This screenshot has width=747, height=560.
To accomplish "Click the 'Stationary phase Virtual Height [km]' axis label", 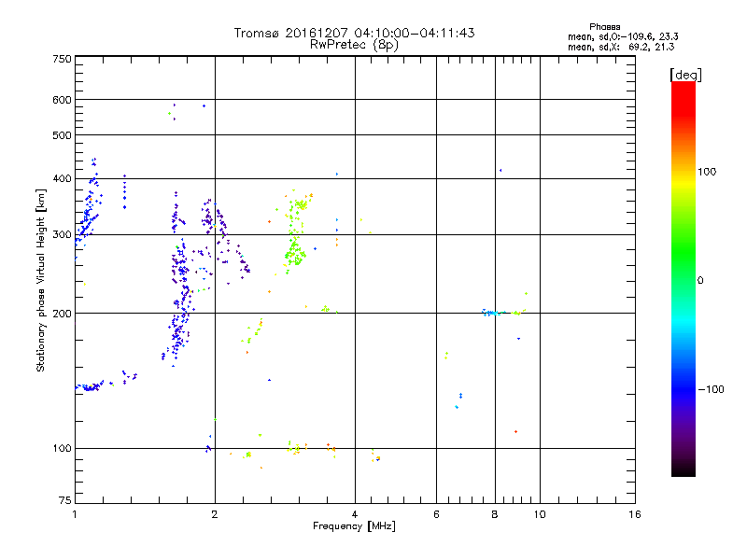I will tap(41, 280).
